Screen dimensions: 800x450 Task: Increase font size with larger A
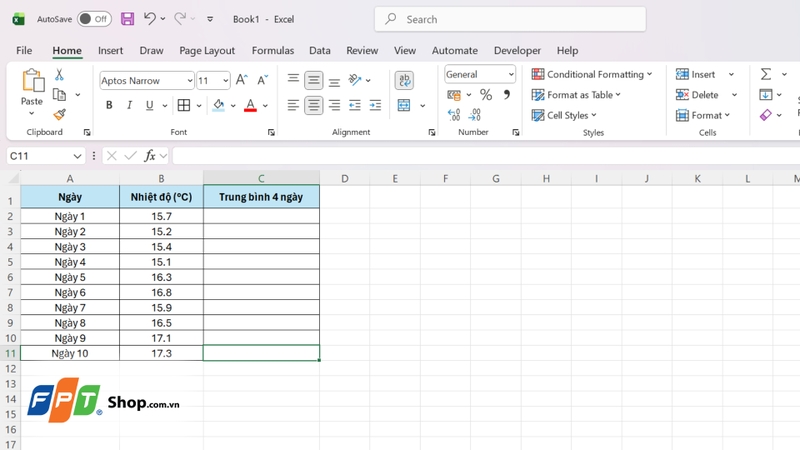point(242,80)
